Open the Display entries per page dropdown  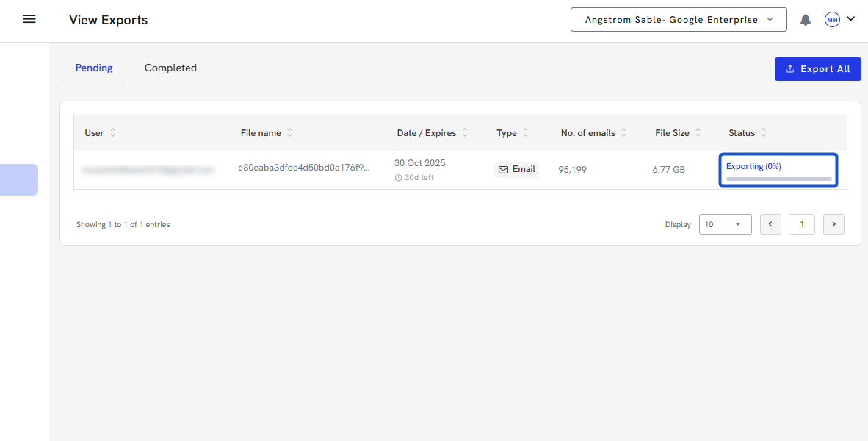(725, 224)
